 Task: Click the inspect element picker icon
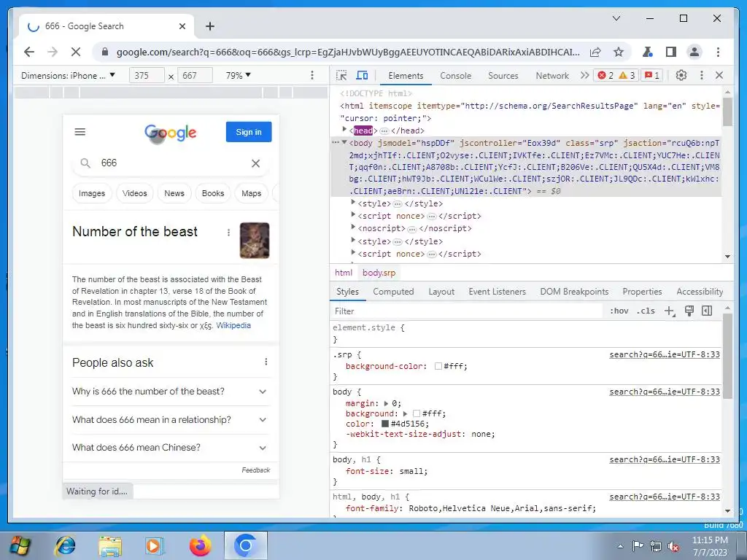click(x=341, y=75)
